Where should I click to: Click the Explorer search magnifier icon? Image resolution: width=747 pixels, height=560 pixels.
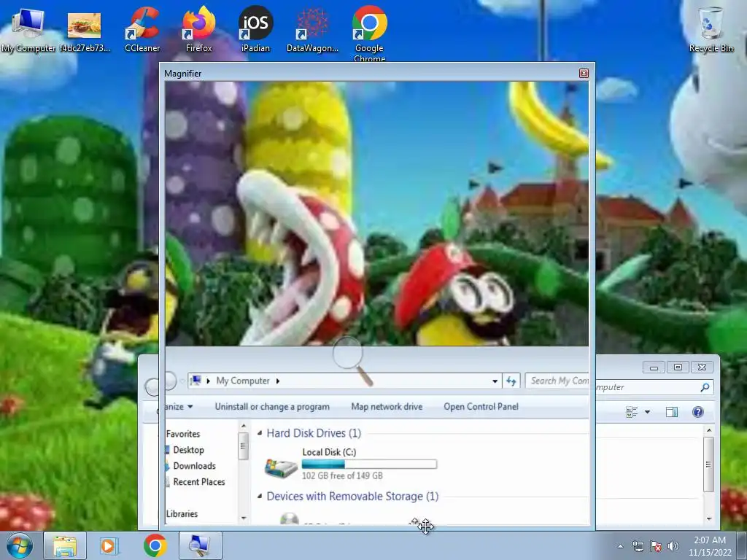tap(705, 388)
